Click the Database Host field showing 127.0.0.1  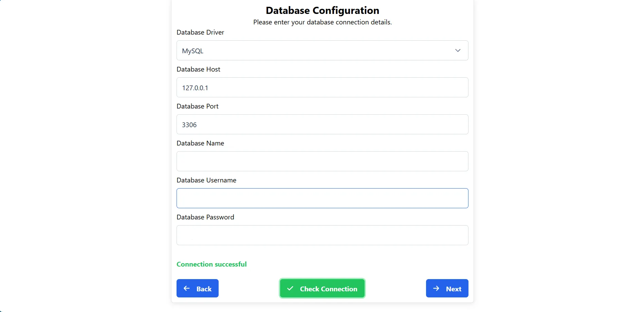(x=322, y=87)
